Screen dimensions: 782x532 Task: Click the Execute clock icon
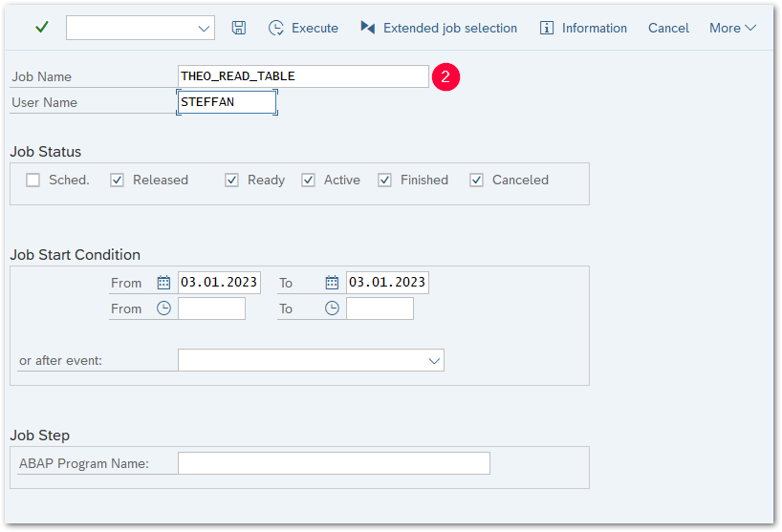point(276,28)
